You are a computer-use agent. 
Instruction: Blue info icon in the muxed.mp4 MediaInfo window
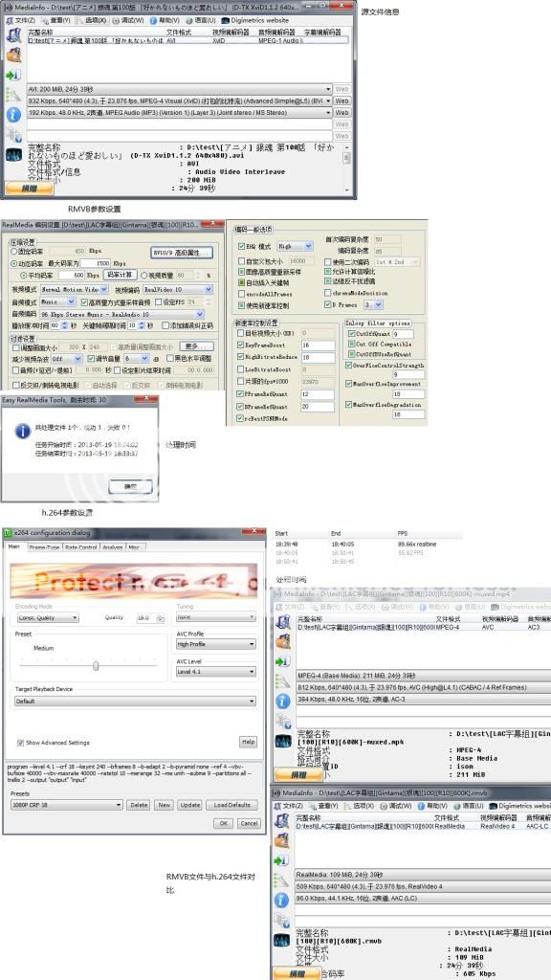(x=283, y=701)
